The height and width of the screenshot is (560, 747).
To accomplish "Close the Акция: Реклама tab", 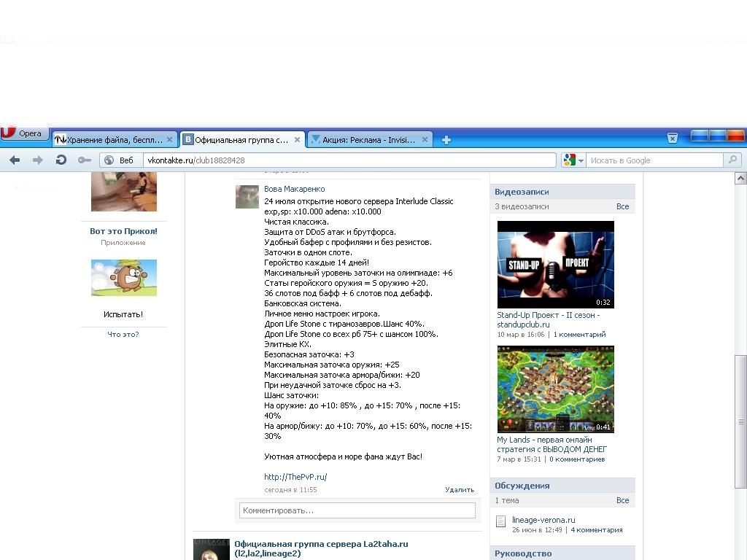I will (x=425, y=139).
